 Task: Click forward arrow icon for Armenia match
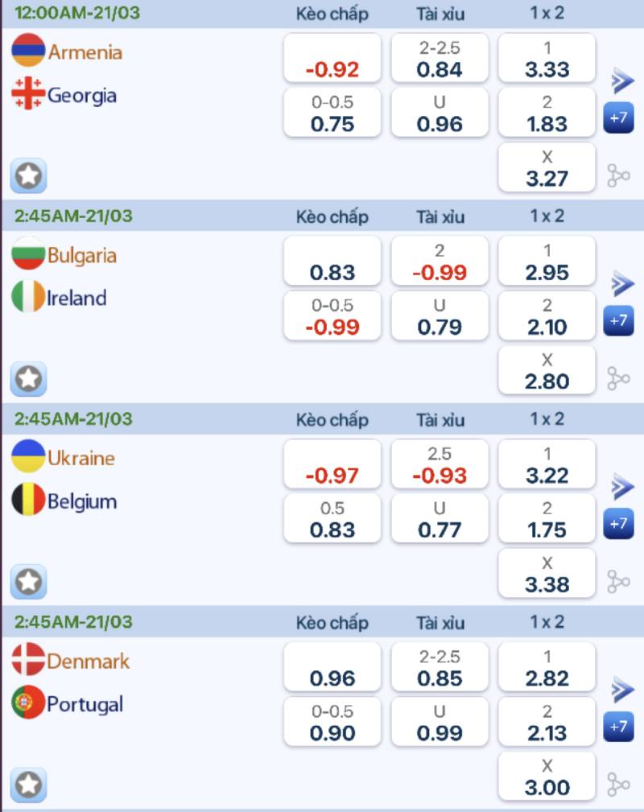(x=621, y=80)
